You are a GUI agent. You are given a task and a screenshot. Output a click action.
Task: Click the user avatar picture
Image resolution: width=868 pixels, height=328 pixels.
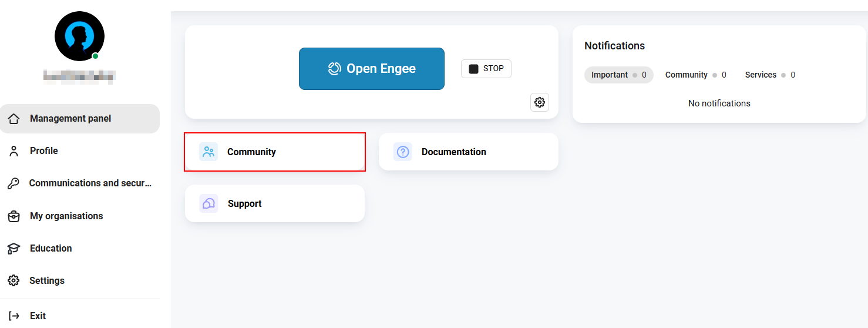point(79,36)
